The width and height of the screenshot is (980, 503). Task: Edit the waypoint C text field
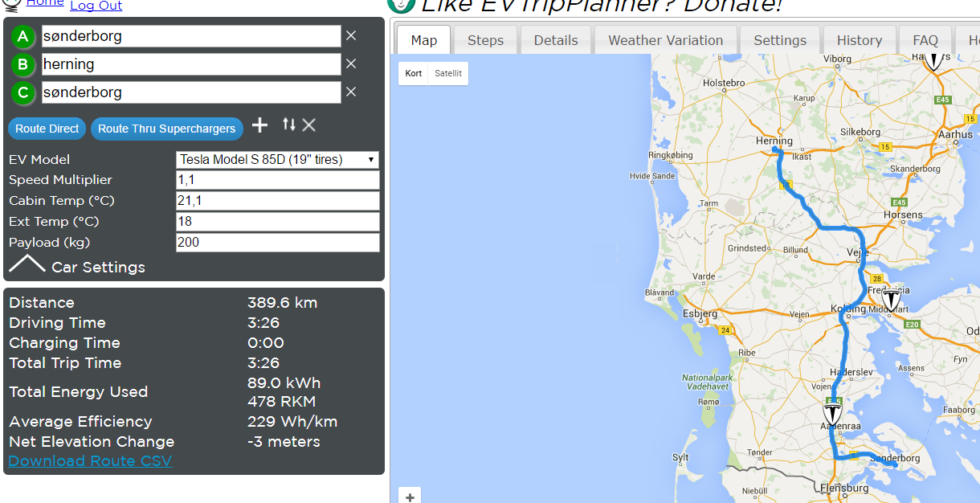coord(191,92)
